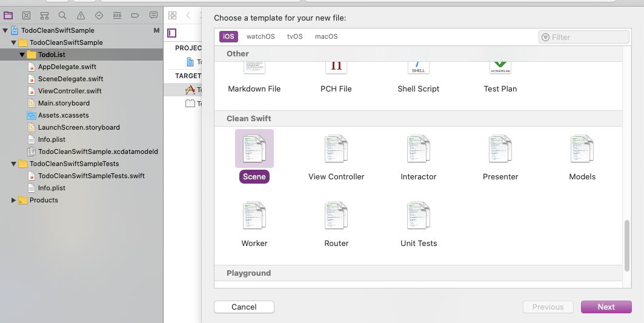Viewport: 644px width, 323px height.
Task: Open the Issue navigator warning icon
Action: coord(81,16)
